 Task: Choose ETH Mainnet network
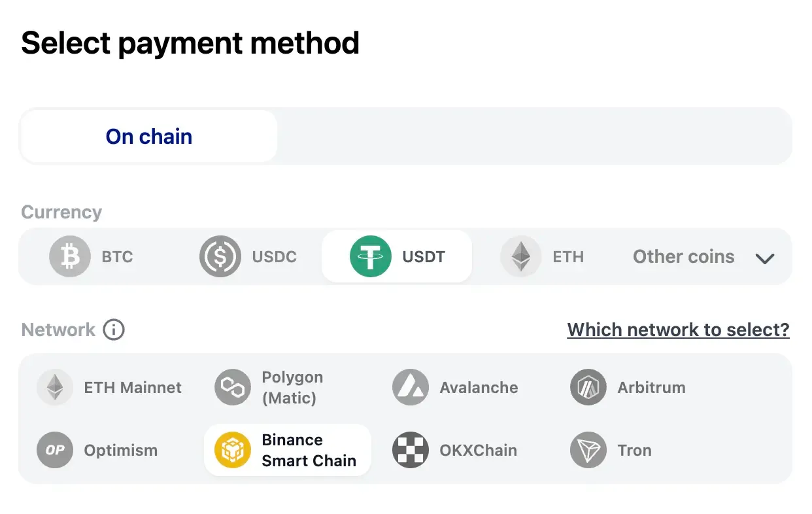pos(111,387)
